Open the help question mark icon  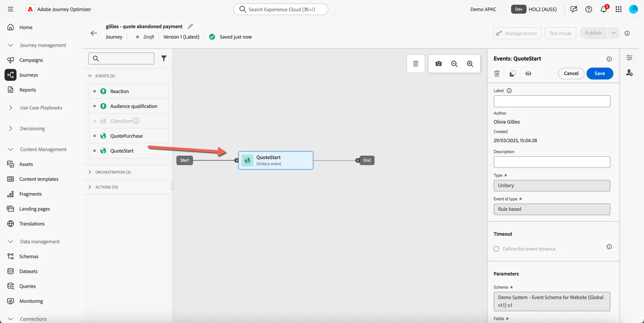point(588,9)
